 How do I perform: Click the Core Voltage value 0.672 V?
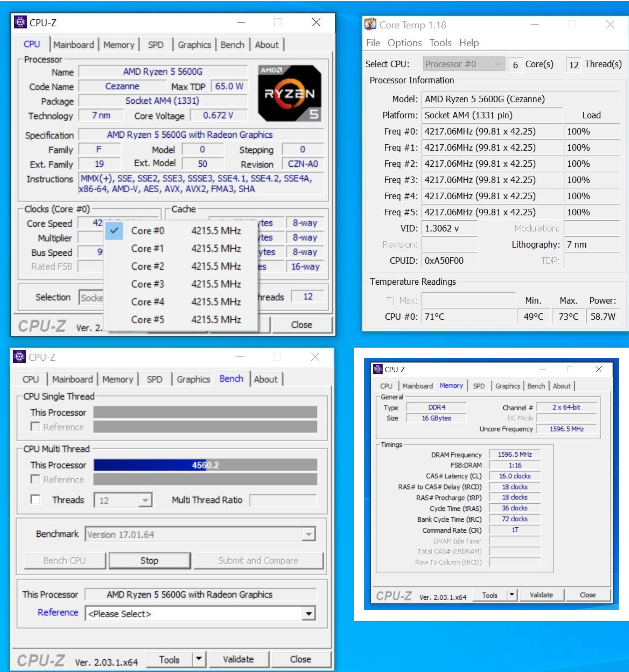(x=218, y=116)
